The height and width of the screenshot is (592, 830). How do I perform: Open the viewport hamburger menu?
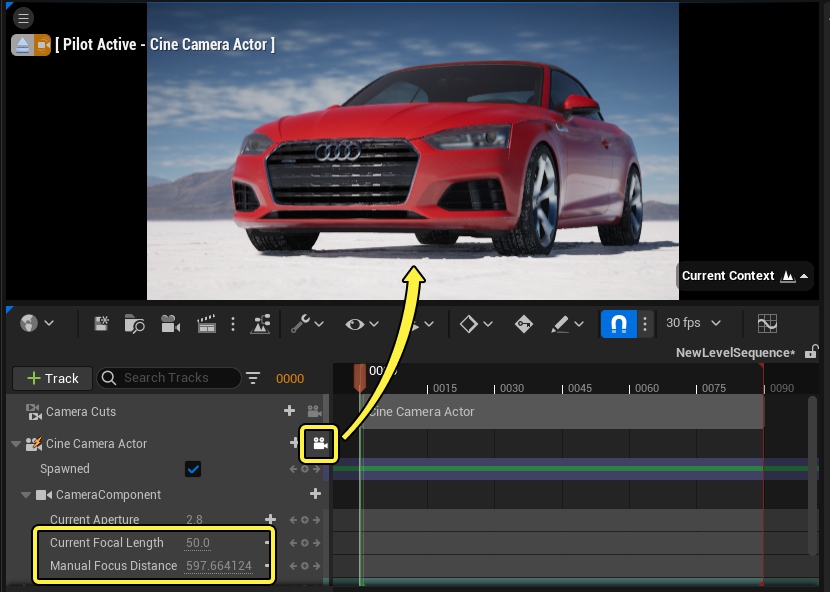pos(22,17)
